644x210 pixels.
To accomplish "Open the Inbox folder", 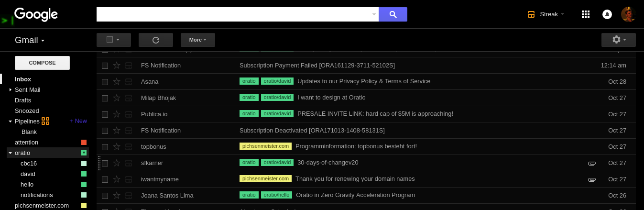I will pos(23,79).
